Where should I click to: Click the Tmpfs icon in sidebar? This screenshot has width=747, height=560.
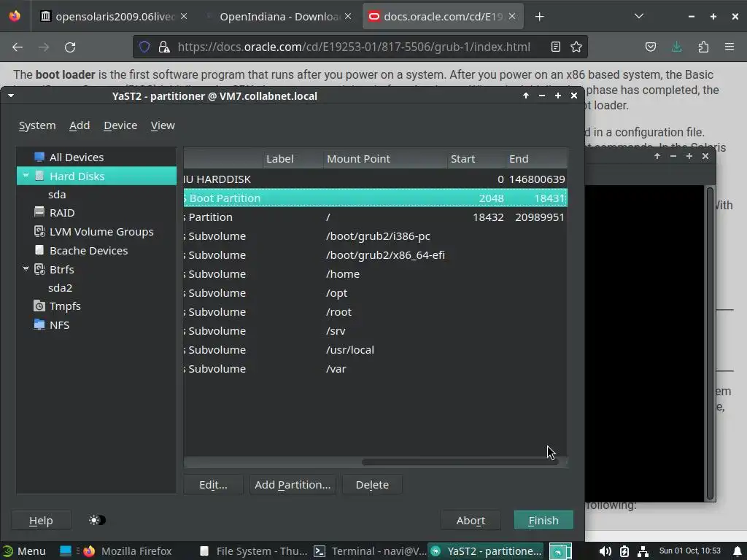click(x=39, y=306)
